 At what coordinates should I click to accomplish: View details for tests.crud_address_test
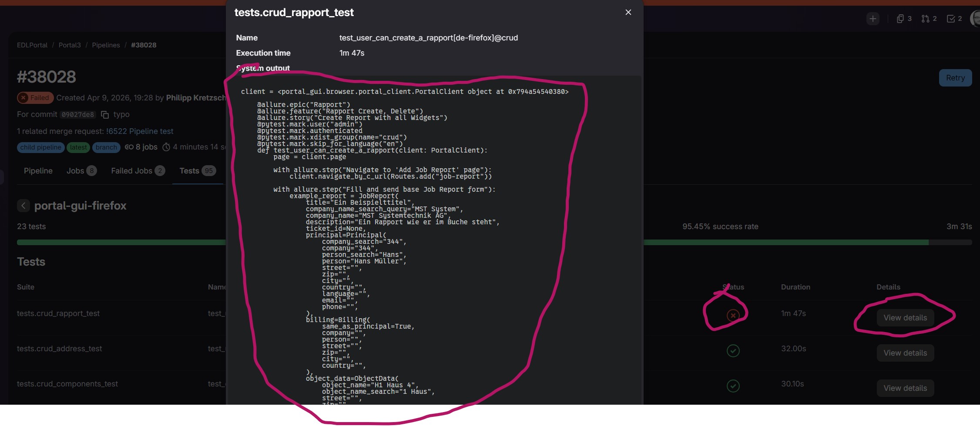(x=905, y=353)
